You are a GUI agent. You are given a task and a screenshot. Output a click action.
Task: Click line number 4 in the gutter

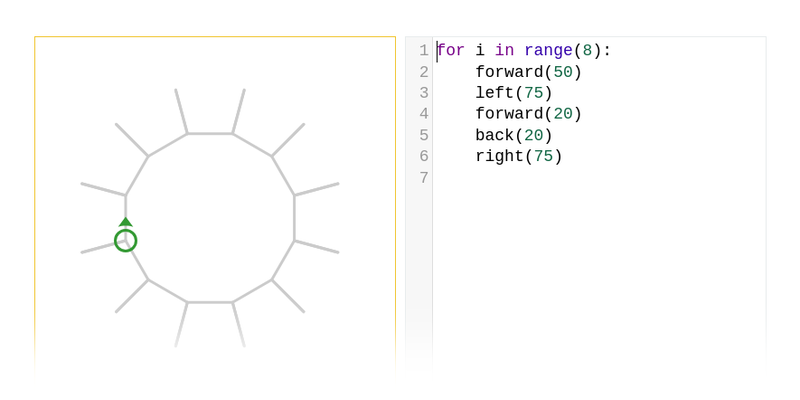[424, 114]
